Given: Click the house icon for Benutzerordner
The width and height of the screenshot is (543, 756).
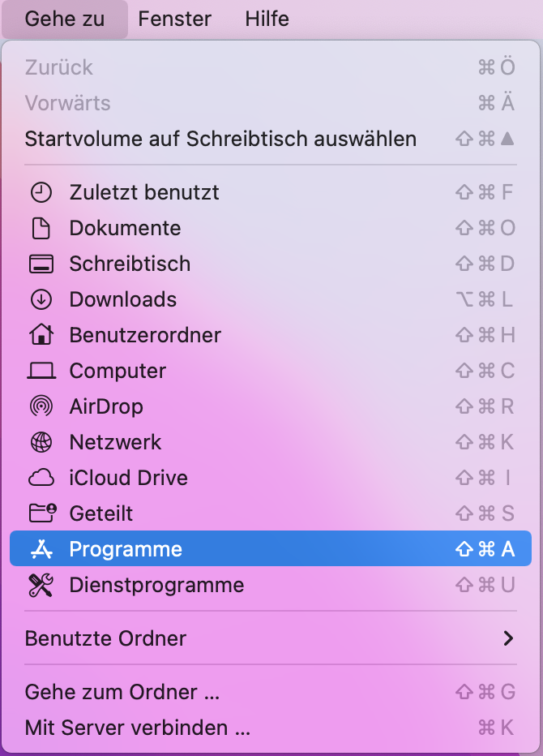Looking at the screenshot, I should [x=41, y=335].
